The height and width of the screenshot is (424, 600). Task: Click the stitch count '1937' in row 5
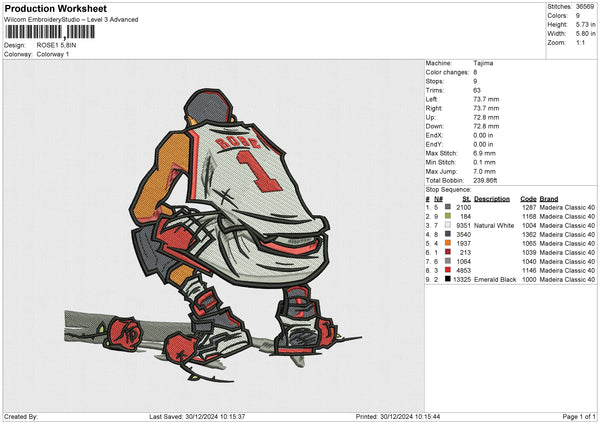click(x=464, y=243)
